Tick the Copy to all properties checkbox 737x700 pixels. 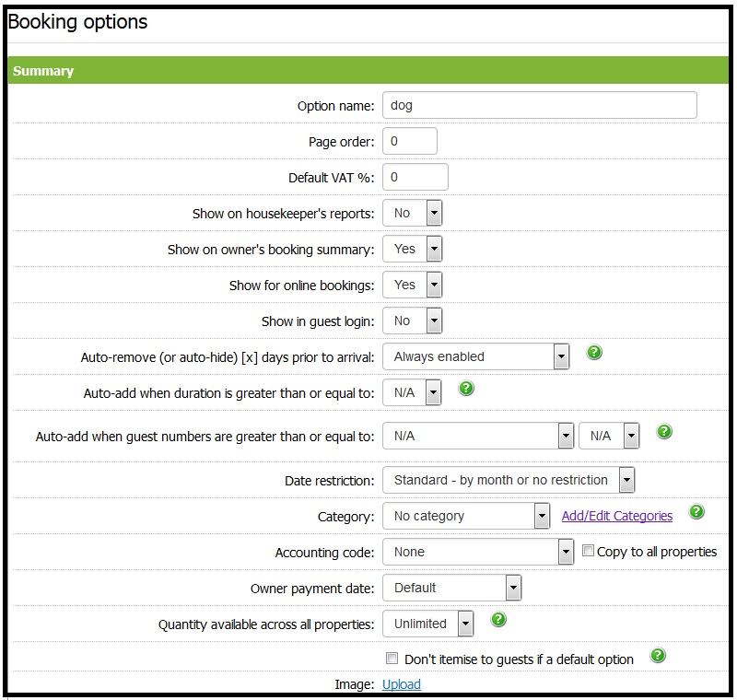(589, 551)
